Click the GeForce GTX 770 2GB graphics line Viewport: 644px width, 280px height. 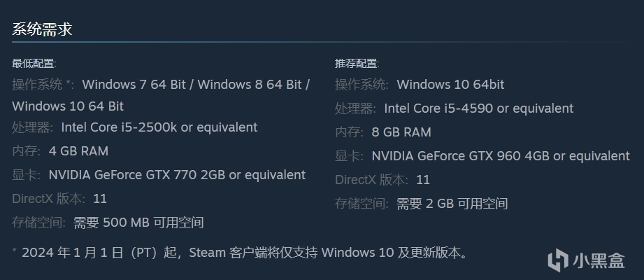coord(177,175)
